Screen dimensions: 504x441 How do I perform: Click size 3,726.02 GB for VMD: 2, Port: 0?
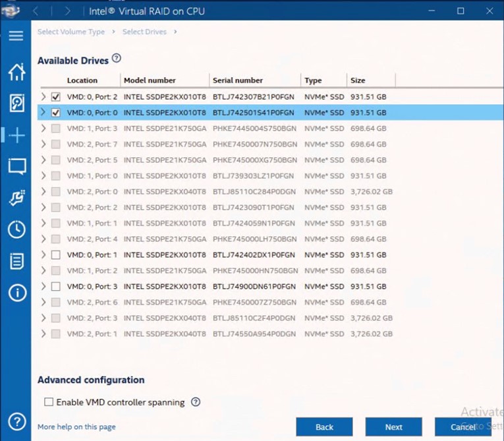point(372,192)
